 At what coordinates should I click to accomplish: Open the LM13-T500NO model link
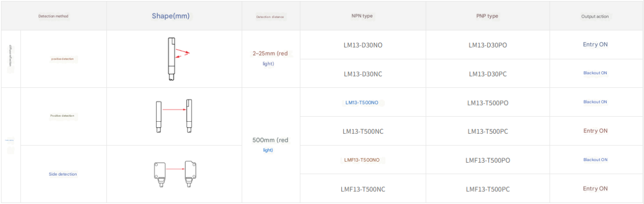click(x=362, y=103)
